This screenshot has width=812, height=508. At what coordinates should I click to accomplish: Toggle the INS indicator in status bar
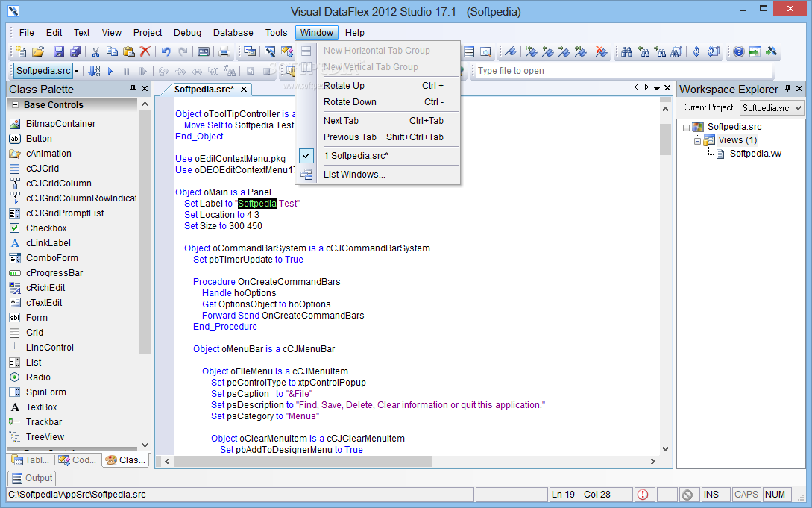715,495
